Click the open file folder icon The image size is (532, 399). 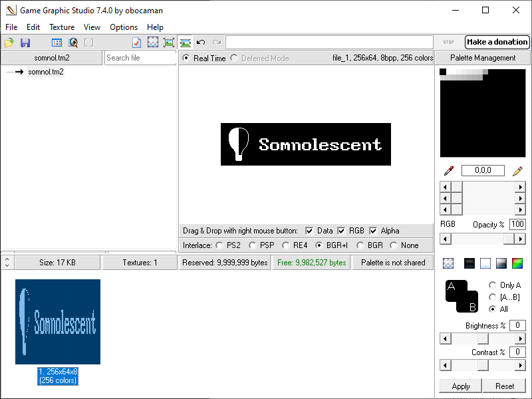(9, 43)
